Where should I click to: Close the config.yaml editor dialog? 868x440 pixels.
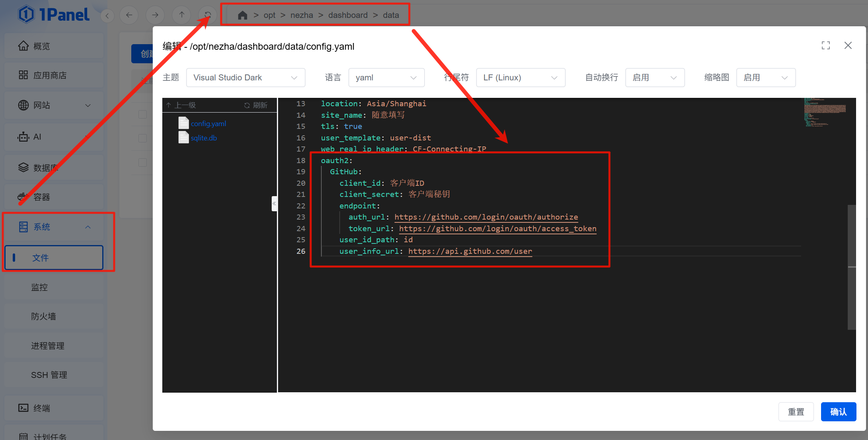pyautogui.click(x=848, y=45)
